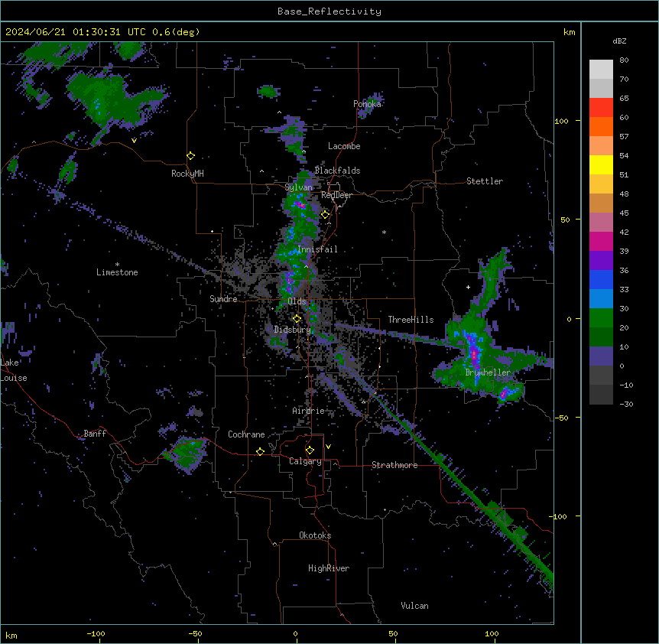Select the topmost white swatch in the legend
Viewport: 659px width, 644px height.
point(601,70)
